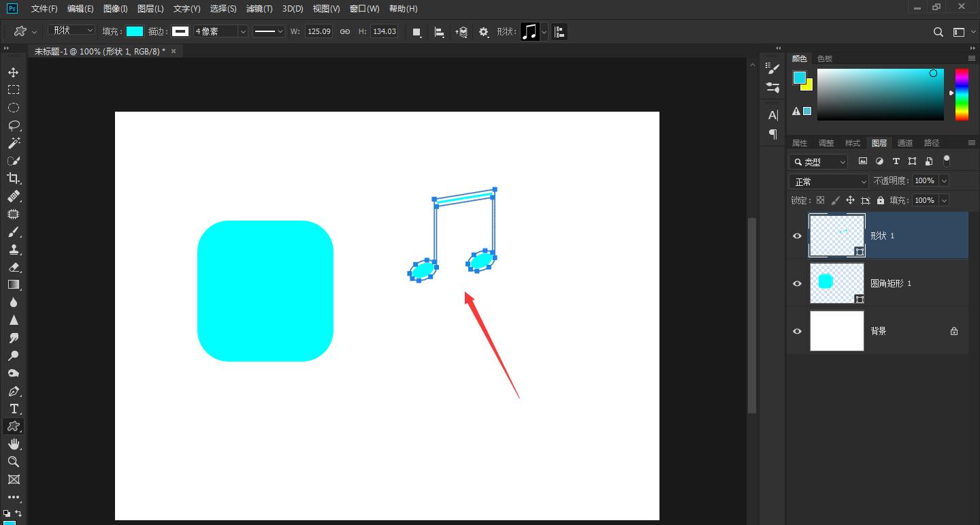Hide the 圆角矩形 1 layer

tap(797, 283)
